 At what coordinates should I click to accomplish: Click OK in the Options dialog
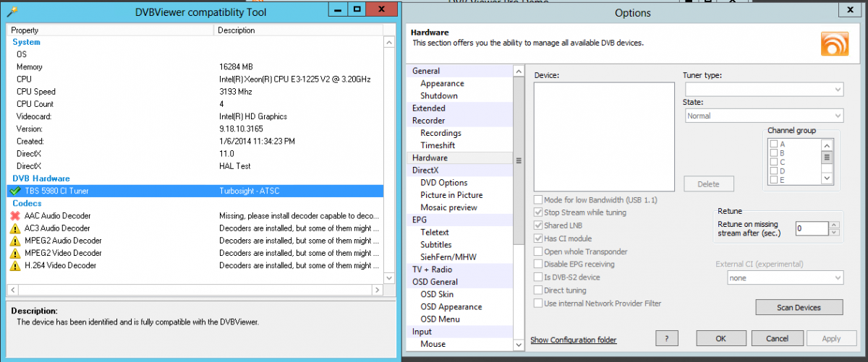click(720, 338)
